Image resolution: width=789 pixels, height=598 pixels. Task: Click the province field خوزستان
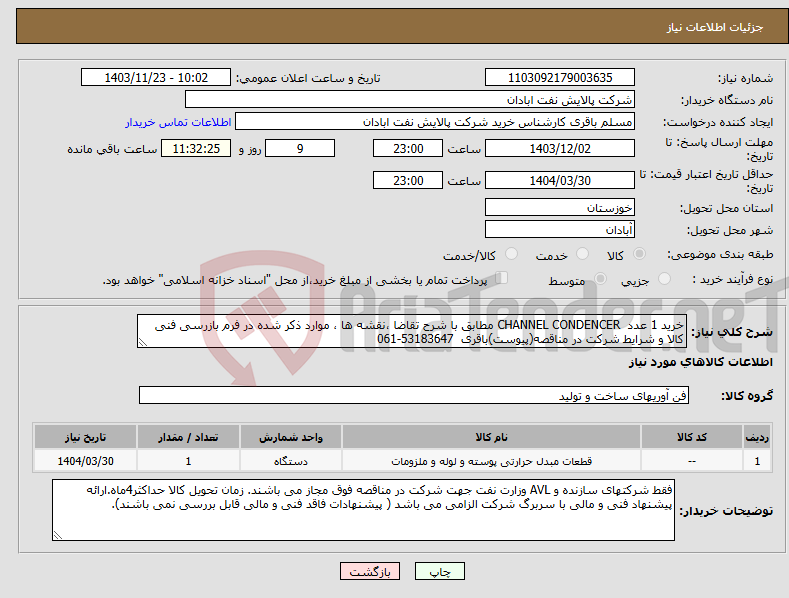560,207
